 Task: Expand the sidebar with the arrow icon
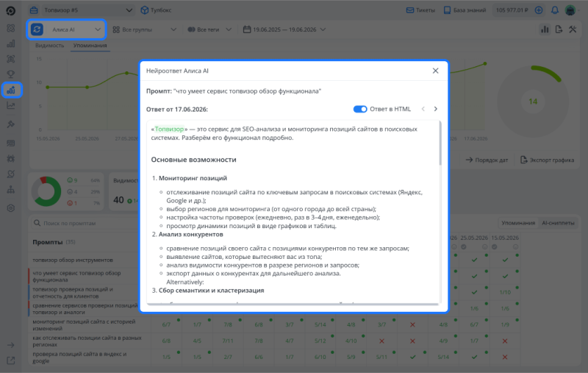[11, 345]
